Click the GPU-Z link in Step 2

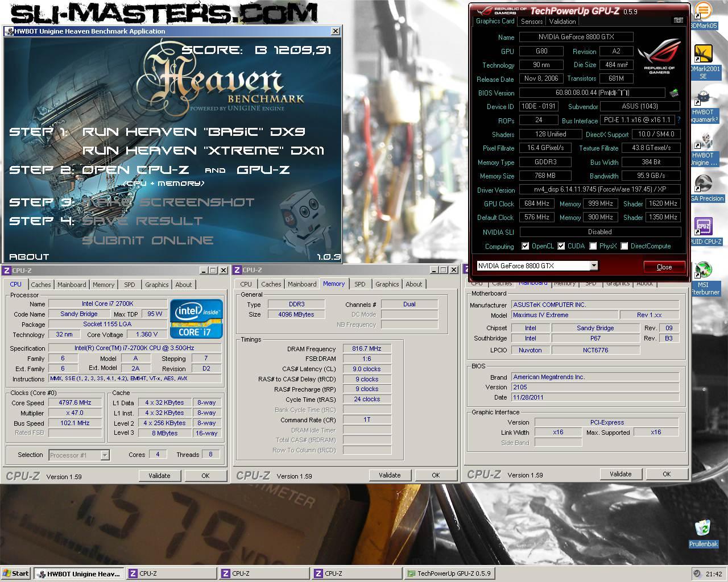[x=263, y=169]
